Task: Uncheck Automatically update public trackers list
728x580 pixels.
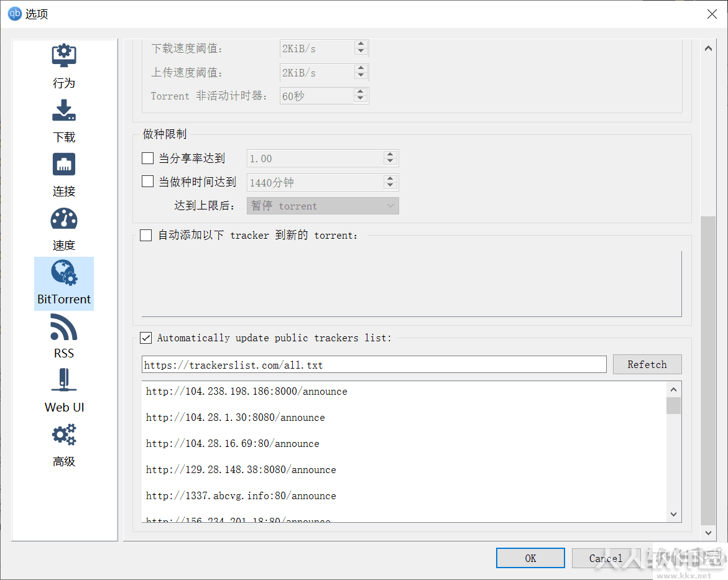Action: 145,338
